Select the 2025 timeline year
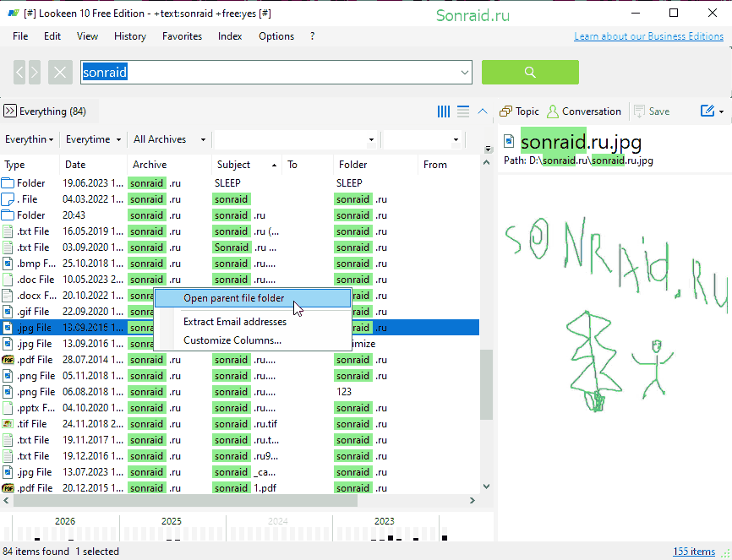 172,521
